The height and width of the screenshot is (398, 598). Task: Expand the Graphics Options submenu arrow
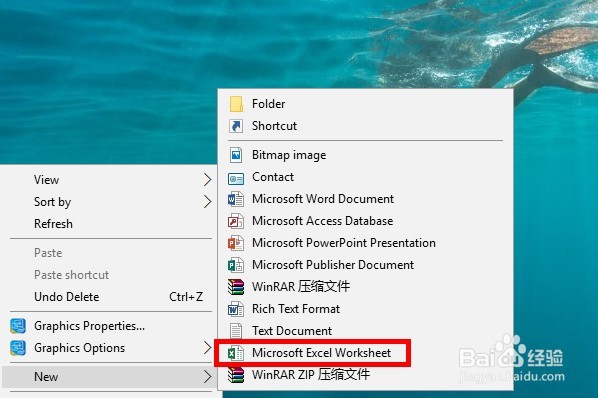[207, 348]
